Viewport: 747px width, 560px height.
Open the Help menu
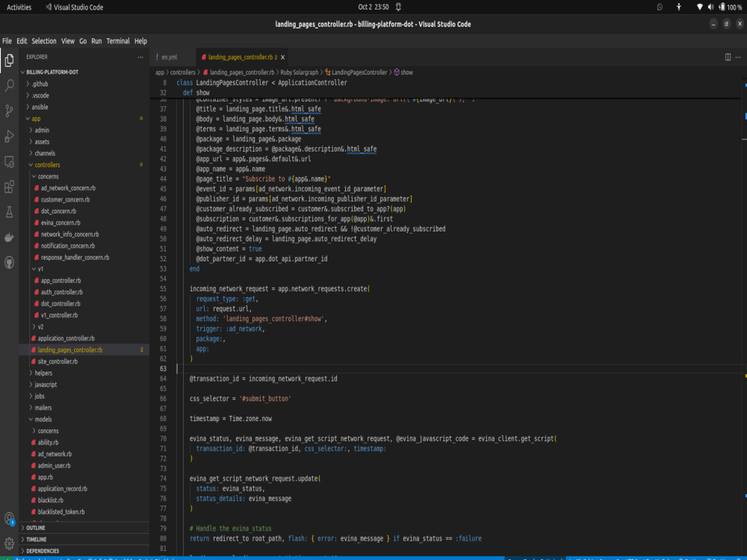point(140,41)
